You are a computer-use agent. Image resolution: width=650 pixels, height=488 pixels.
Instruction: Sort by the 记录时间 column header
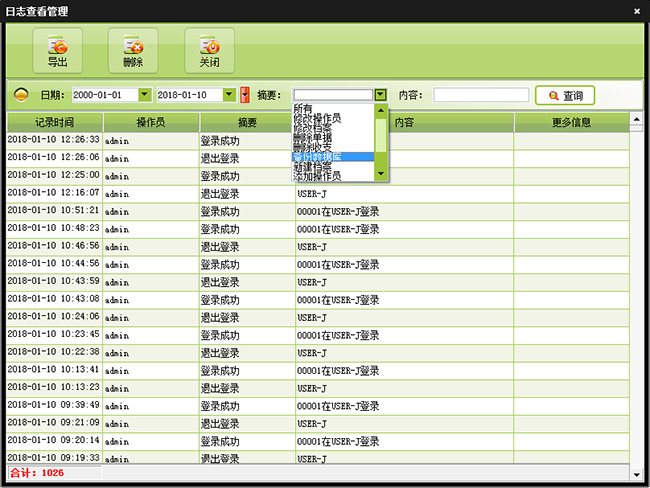click(54, 123)
